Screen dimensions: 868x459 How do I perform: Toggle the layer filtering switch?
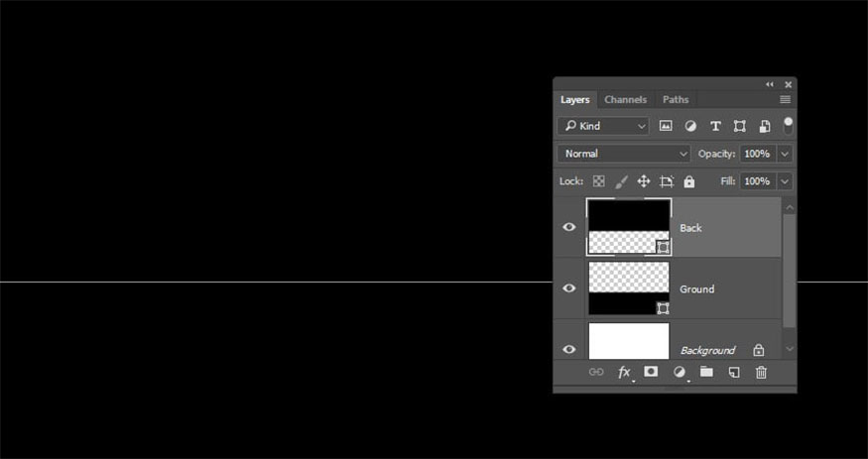tap(788, 126)
